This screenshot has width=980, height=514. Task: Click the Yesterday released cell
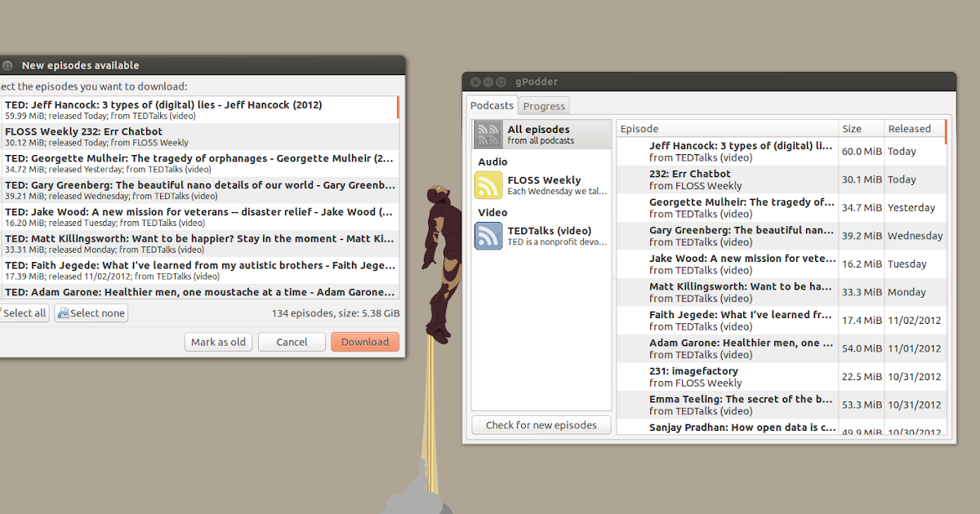click(915, 208)
